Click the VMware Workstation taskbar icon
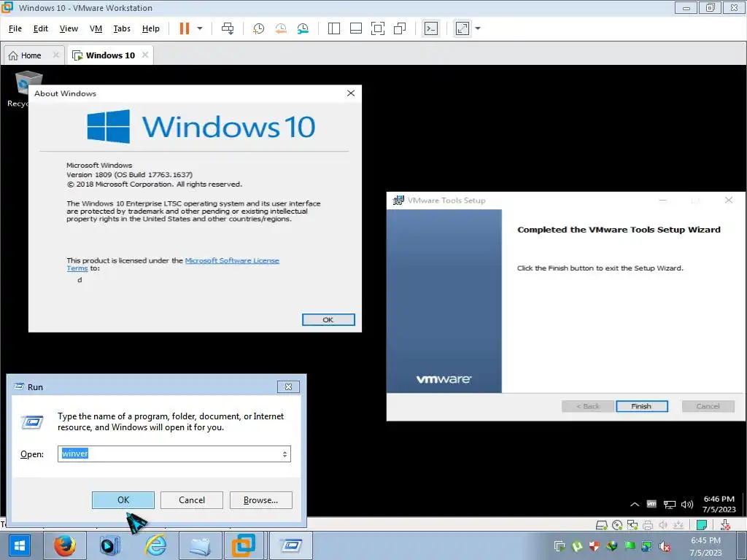Image resolution: width=747 pixels, height=560 pixels. click(244, 545)
